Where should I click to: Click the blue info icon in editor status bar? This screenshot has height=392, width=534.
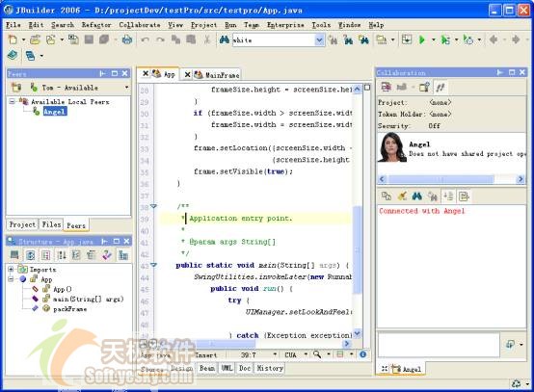pyautogui.click(x=363, y=354)
